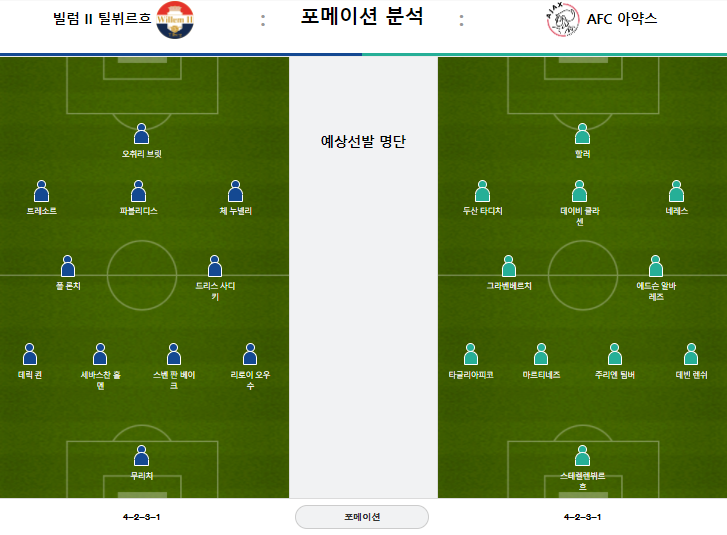Viewport: 727px width, 535px height.
Task: Select the 포메이션 분석 heading tab
Action: click(x=362, y=17)
